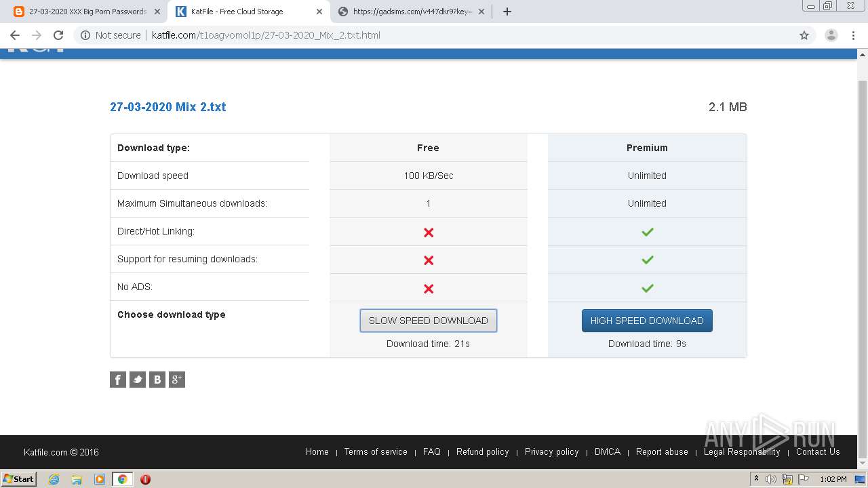Select the Free column header
The image size is (868, 488).
pos(428,148)
